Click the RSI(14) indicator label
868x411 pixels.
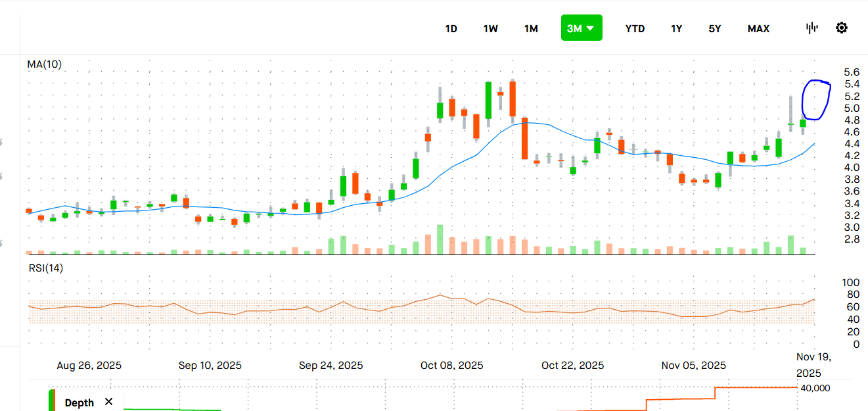(x=45, y=268)
